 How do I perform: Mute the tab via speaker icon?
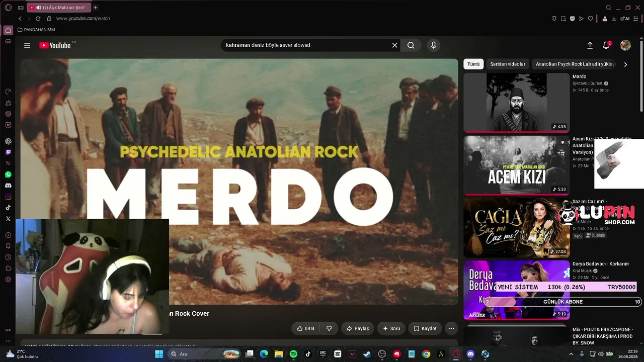tap(39, 8)
